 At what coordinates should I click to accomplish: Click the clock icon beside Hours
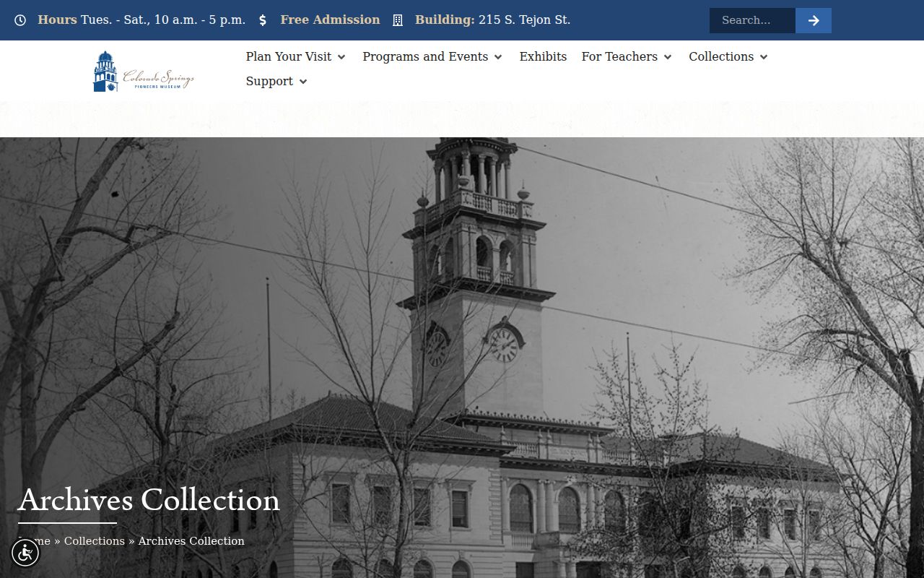point(20,20)
